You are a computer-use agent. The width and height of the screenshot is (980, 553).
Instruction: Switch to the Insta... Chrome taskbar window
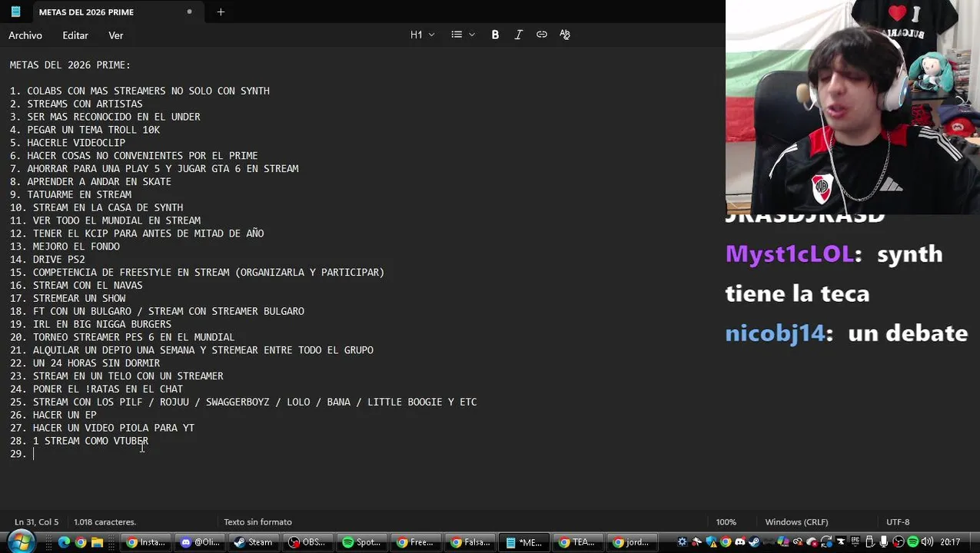click(145, 542)
